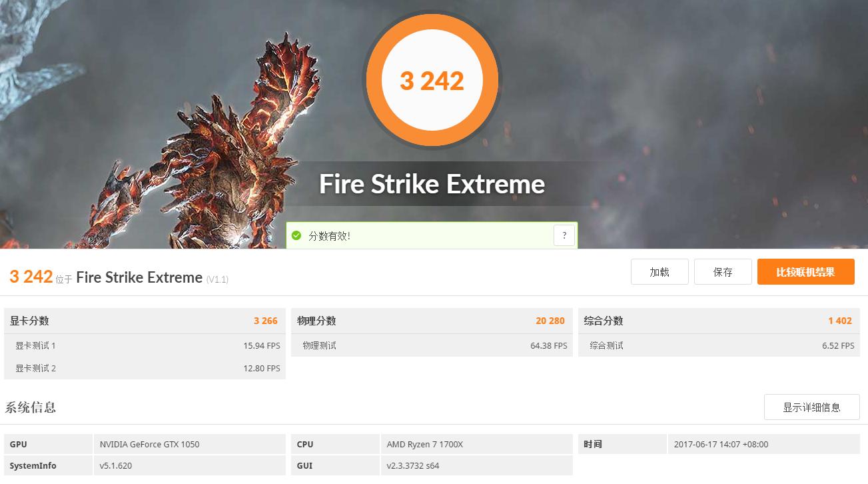868x484 pixels.
Task: Show detailed info via 显示详细信息 button
Action: coord(811,407)
